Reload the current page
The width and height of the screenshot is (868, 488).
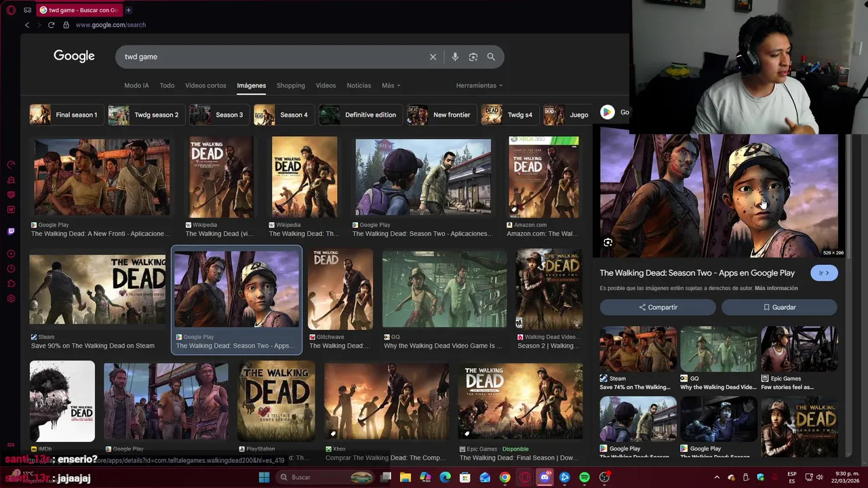click(x=51, y=25)
